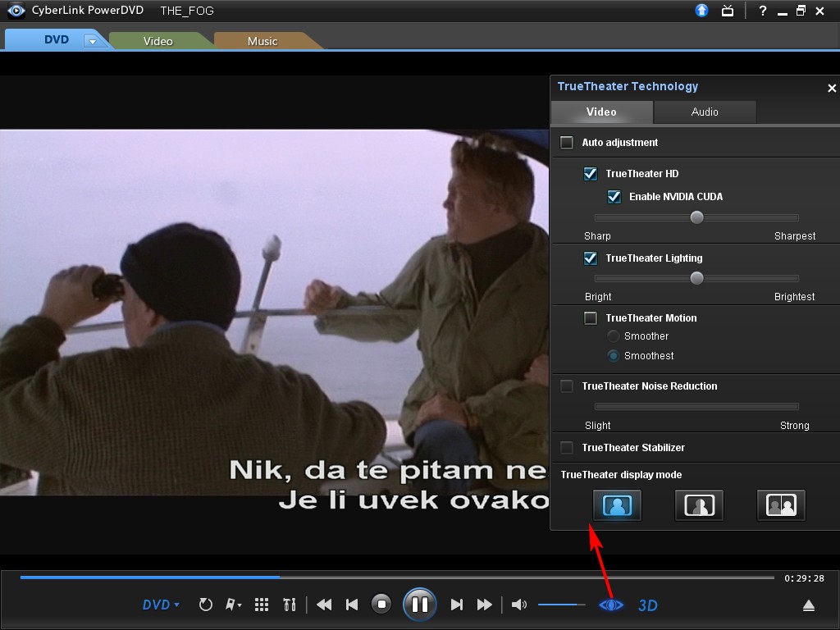Enable TrueTheater Stabilizer
The image size is (840, 630).
[x=566, y=448]
